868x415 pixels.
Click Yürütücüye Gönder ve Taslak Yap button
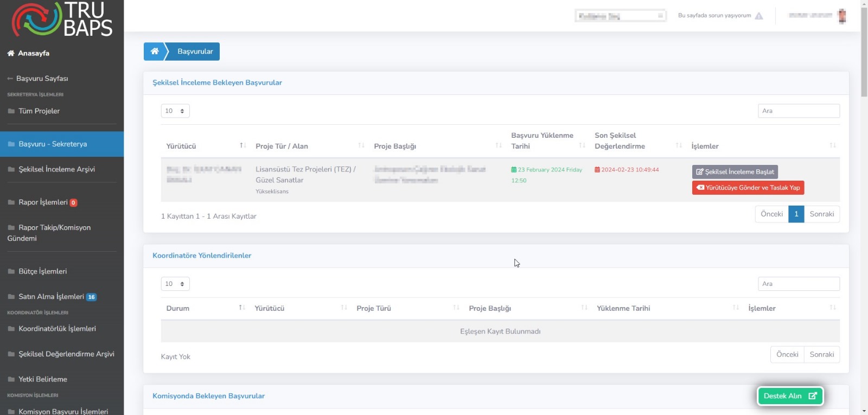[x=748, y=188]
